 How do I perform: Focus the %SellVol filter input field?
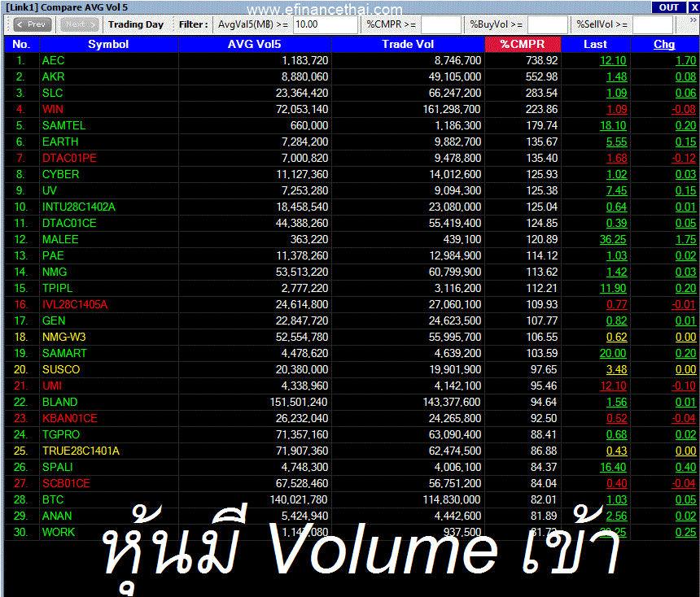coord(652,24)
